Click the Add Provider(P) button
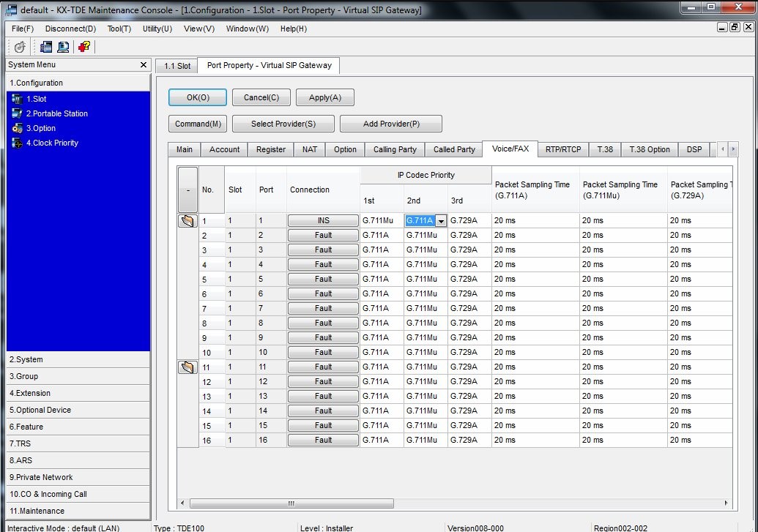 click(x=391, y=124)
